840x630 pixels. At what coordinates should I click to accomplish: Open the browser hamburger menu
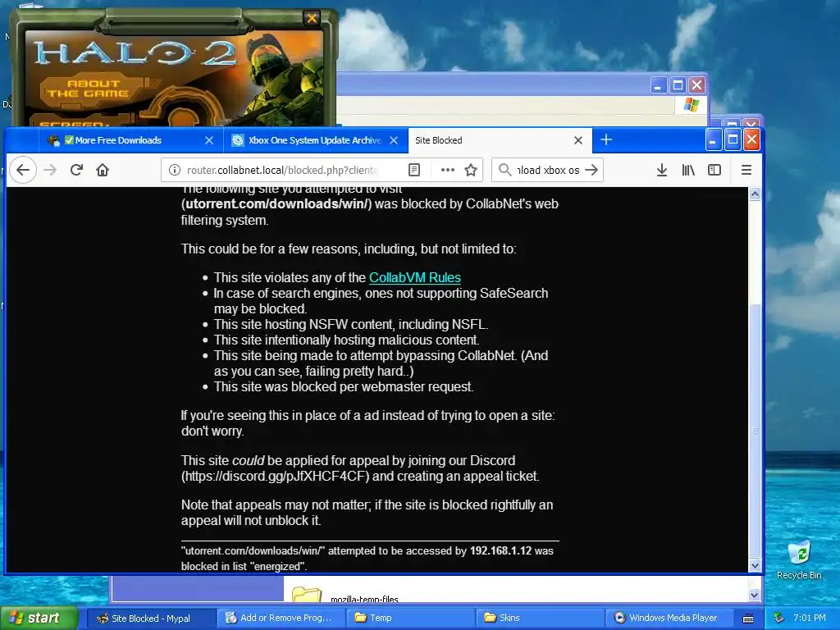coord(746,171)
